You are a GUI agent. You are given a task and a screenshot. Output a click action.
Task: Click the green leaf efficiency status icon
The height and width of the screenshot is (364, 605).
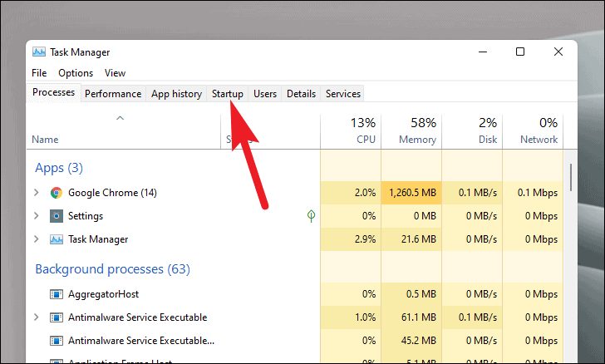click(x=311, y=216)
